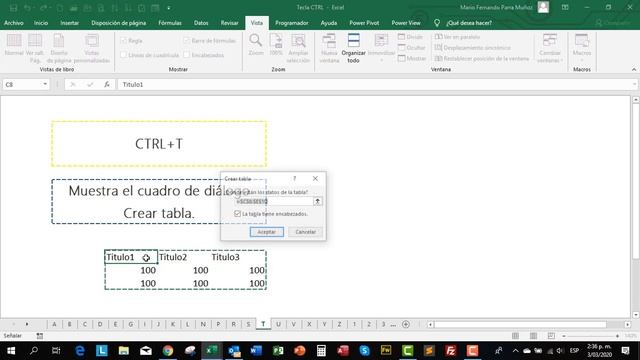Open the Zoom magnifier tool
The width and height of the screenshot is (640, 360).
coord(256,45)
